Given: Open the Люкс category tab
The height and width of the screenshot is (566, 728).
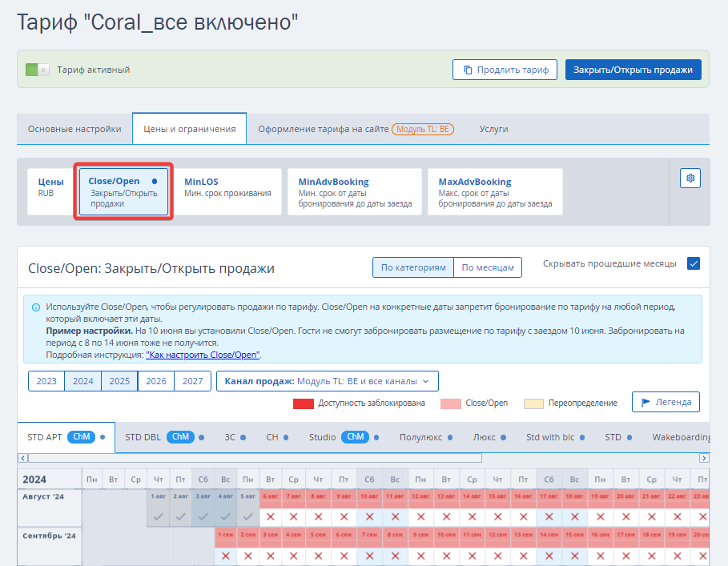Looking at the screenshot, I should [489, 437].
